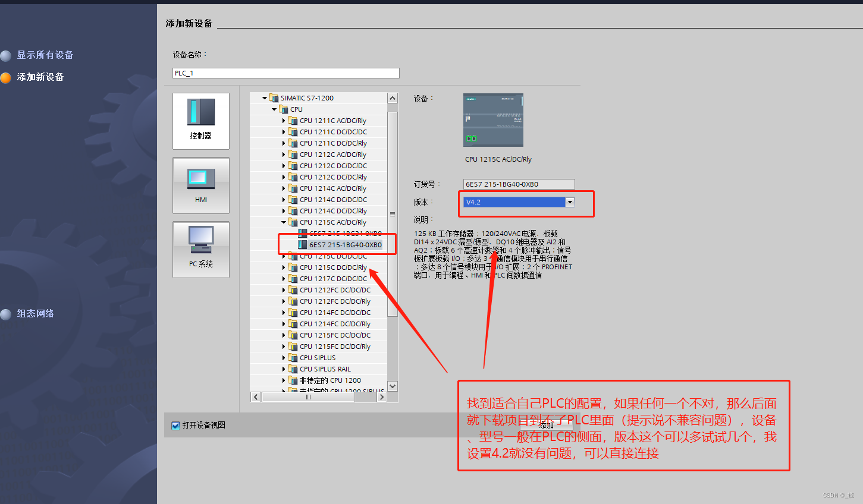Select 添加新设备 in the left sidebar
The height and width of the screenshot is (504, 863).
coord(40,77)
